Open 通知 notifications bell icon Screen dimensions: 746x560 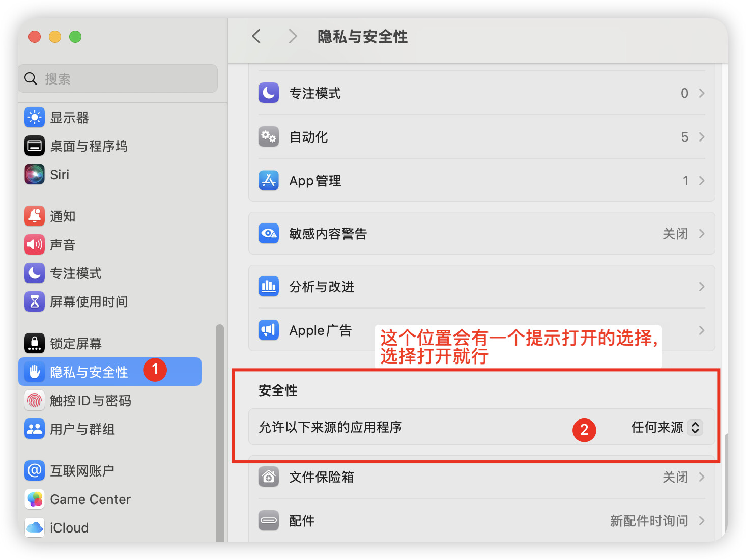tap(35, 216)
